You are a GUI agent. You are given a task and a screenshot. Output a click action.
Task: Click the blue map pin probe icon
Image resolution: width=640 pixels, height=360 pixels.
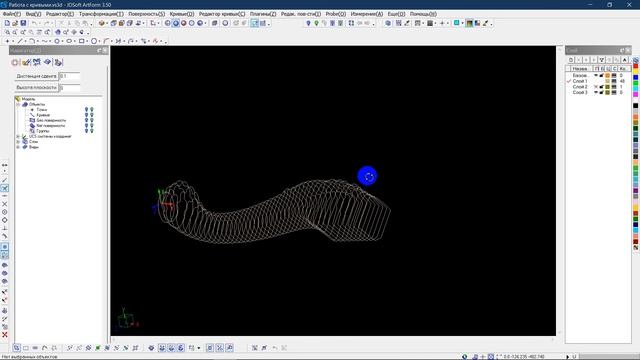(x=308, y=23)
